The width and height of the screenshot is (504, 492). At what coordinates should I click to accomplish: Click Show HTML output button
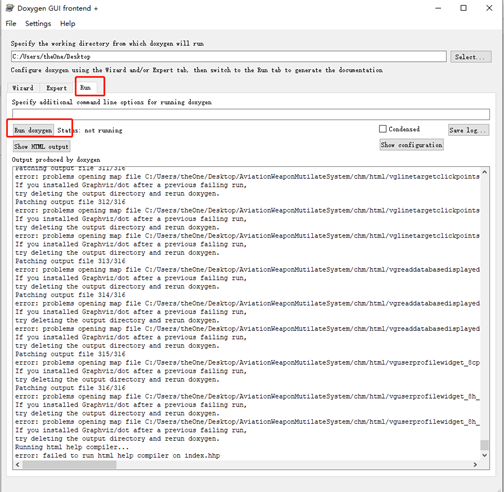point(41,146)
